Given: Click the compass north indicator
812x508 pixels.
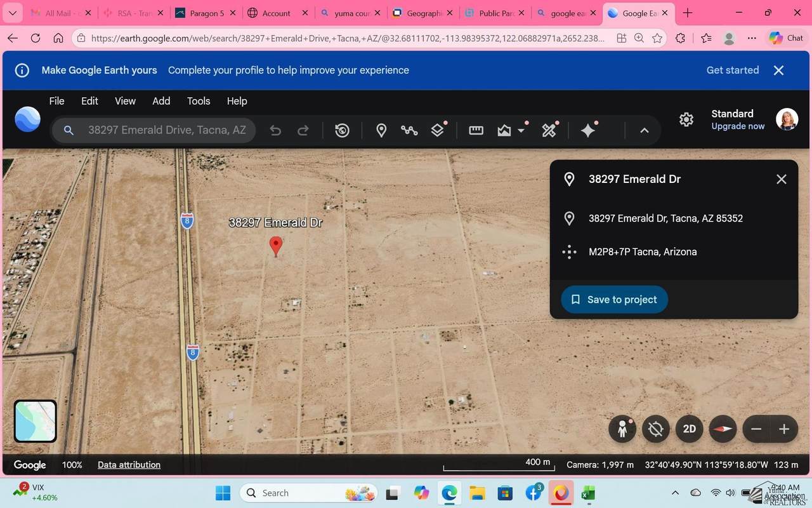Looking at the screenshot, I should pos(723,429).
